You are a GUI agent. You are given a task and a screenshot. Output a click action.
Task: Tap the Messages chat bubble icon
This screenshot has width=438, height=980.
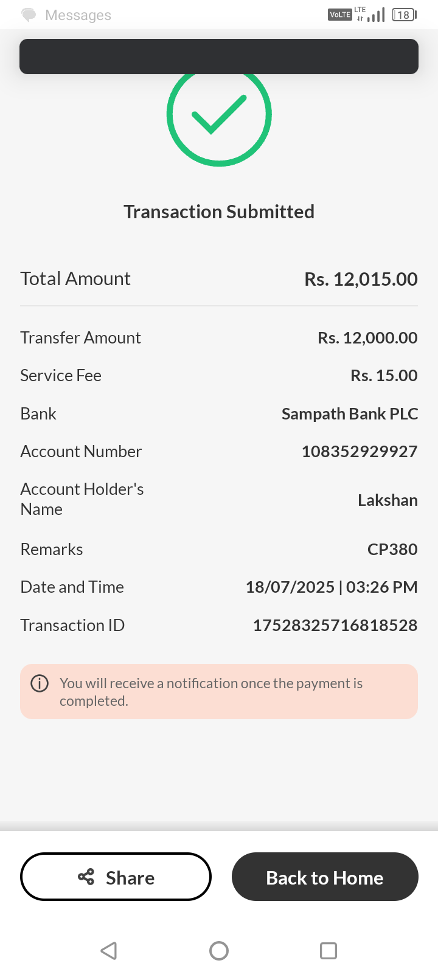[x=29, y=15]
